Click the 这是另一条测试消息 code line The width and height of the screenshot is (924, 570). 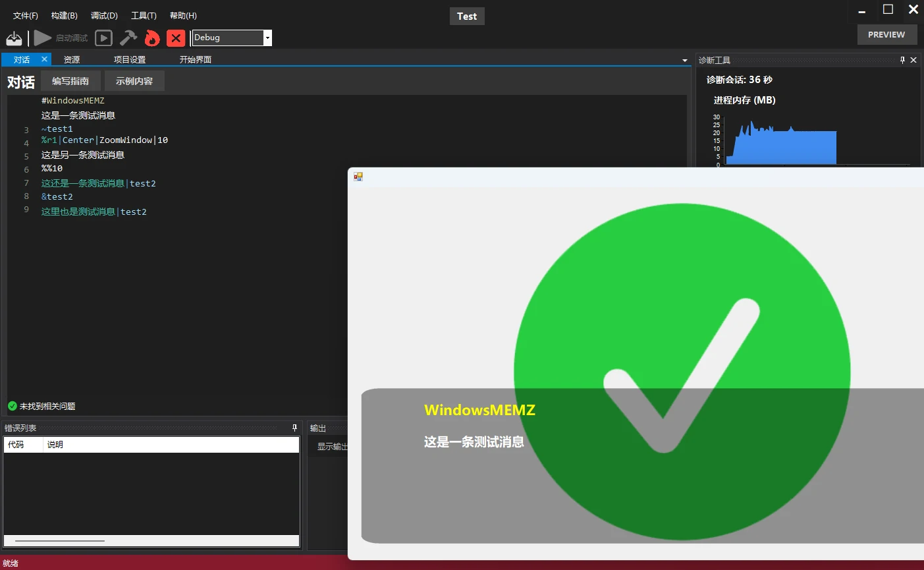click(83, 155)
